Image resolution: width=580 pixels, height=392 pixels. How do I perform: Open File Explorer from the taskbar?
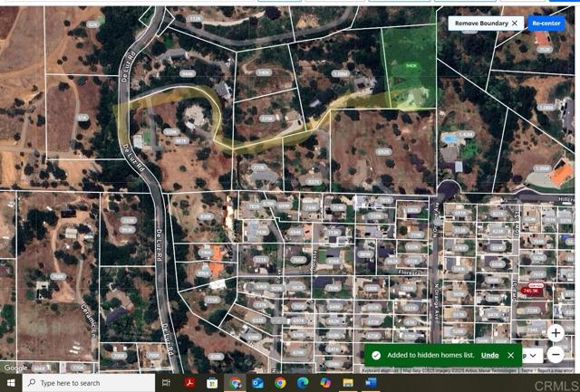(347, 383)
